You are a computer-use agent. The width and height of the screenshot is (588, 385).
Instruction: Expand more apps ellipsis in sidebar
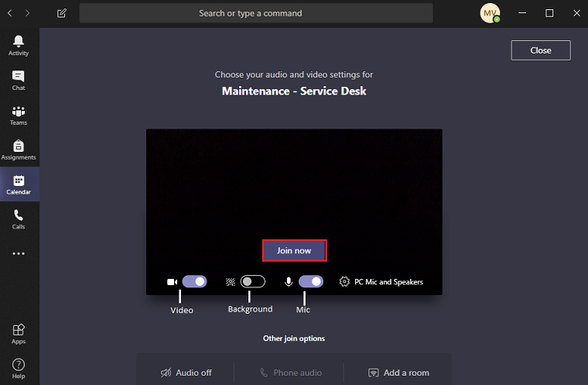coord(19,253)
